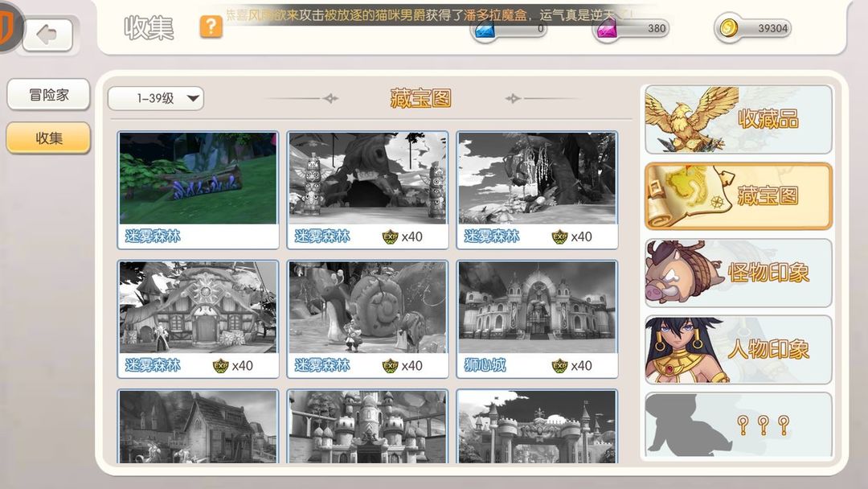Click the pink gem currency icon
This screenshot has height=489, width=868.
(606, 29)
